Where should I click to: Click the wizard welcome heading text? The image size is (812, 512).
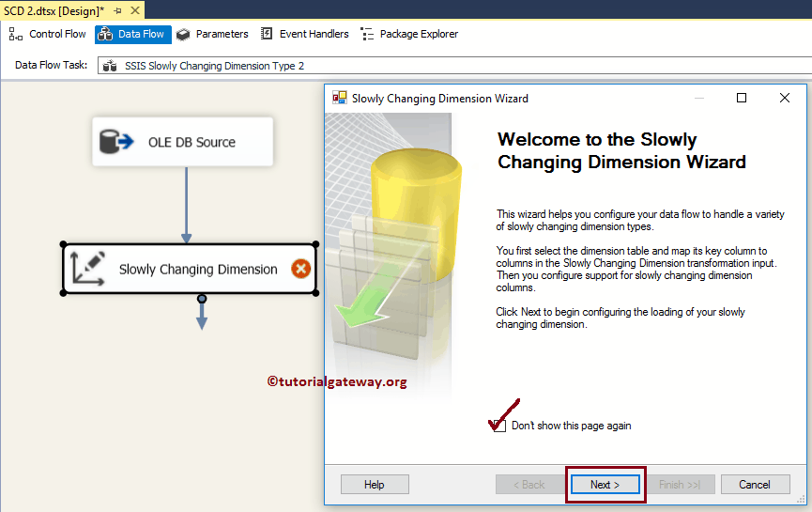pyautogui.click(x=621, y=151)
